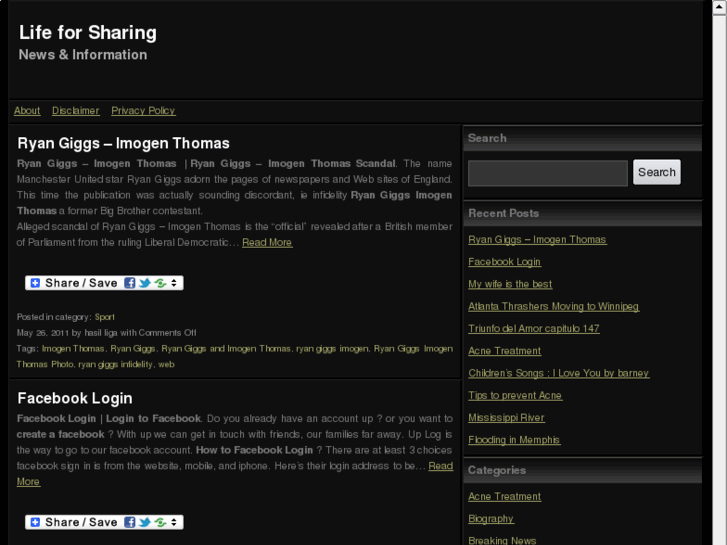Focus the sidebar search text field
The height and width of the screenshot is (545, 727).
548,173
